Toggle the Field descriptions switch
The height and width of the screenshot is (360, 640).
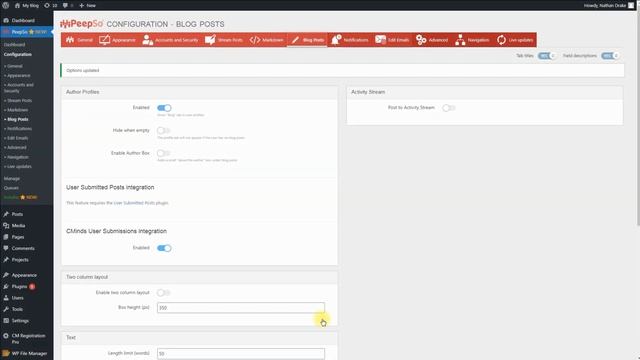tap(609, 56)
